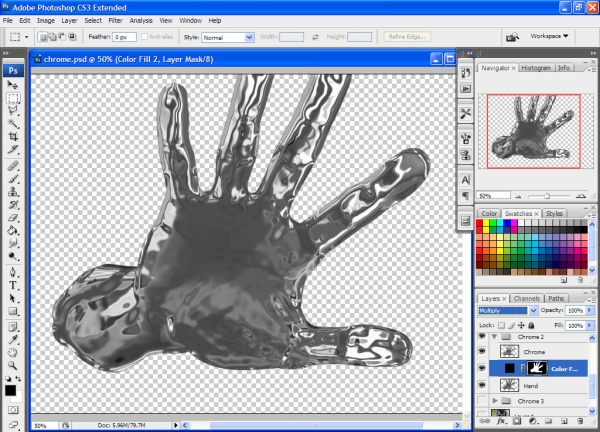This screenshot has width=600, height=432.
Task: Select the Pen tool
Action: pyautogui.click(x=13, y=272)
